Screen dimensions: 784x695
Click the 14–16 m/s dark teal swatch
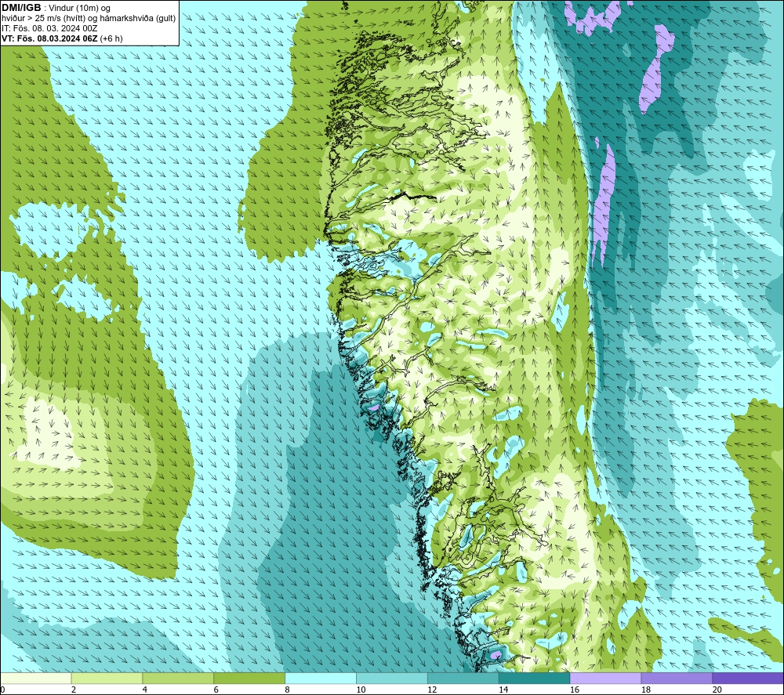[535, 678]
